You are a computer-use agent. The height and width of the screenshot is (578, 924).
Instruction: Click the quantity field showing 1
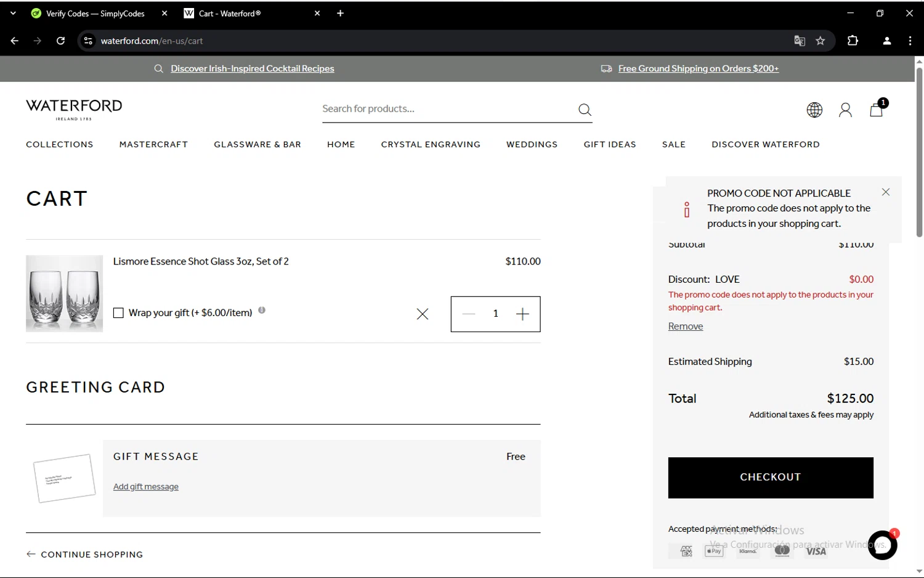pyautogui.click(x=495, y=314)
